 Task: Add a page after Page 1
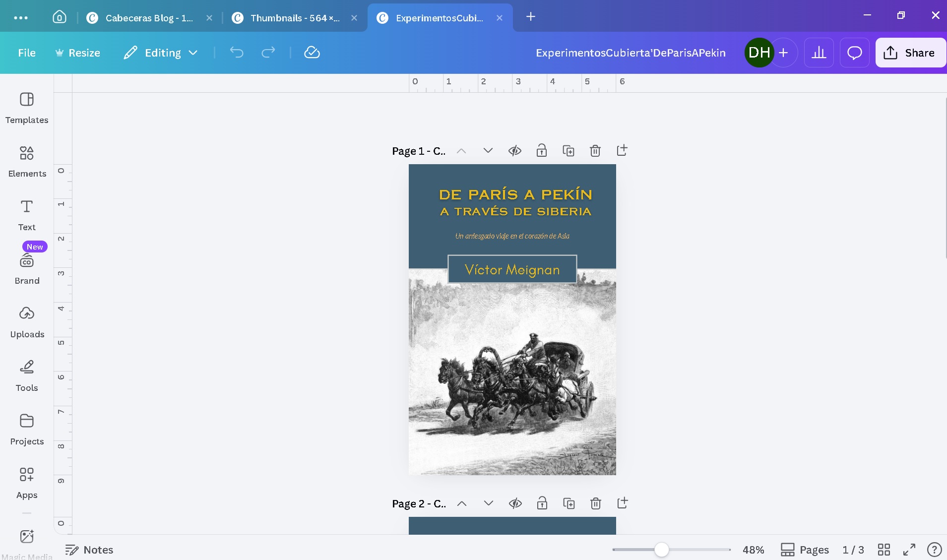tap(622, 150)
